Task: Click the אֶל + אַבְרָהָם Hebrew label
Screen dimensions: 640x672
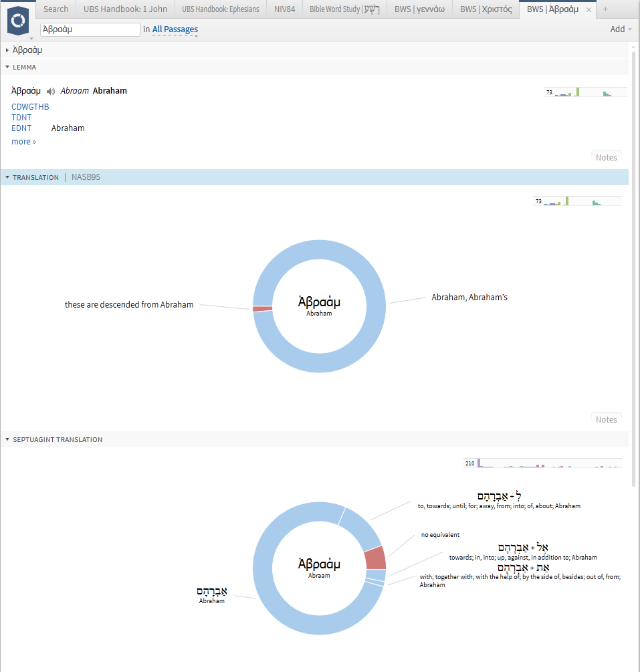Action: tap(523, 548)
